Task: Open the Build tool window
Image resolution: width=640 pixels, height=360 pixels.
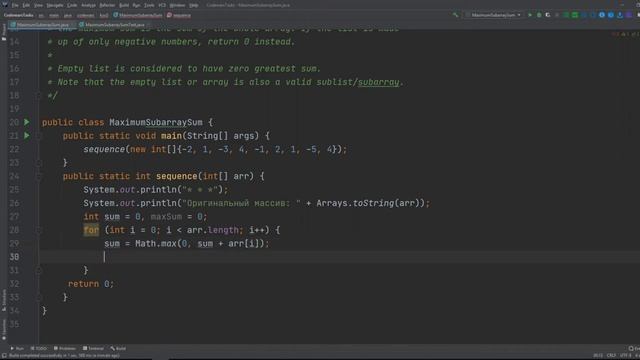Action: [118, 348]
